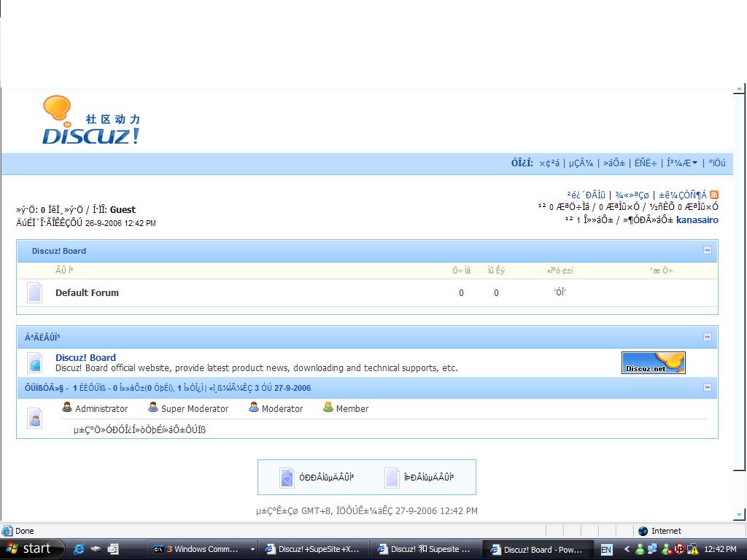The height and width of the screenshot is (560, 747).
Task: Click the "GMT+8" timezone footer text
Action: [317, 511]
